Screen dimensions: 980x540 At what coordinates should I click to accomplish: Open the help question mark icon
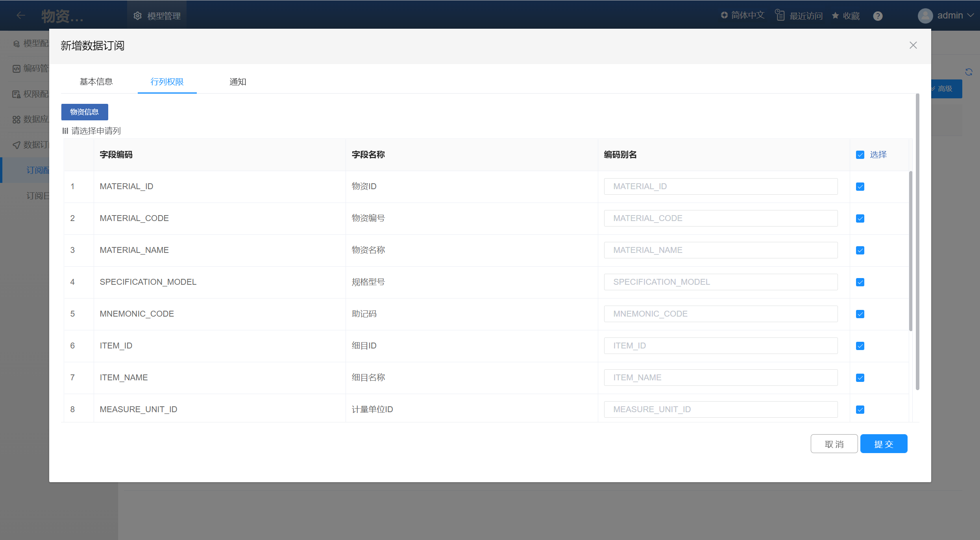[x=878, y=16]
